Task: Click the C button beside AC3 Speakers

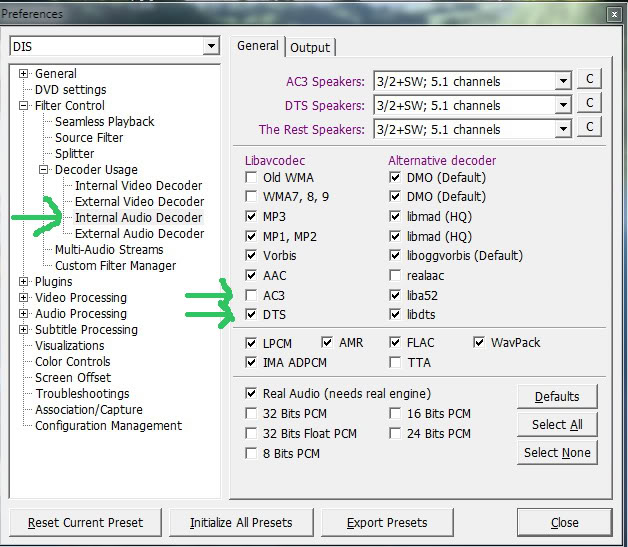Action: pyautogui.click(x=590, y=80)
